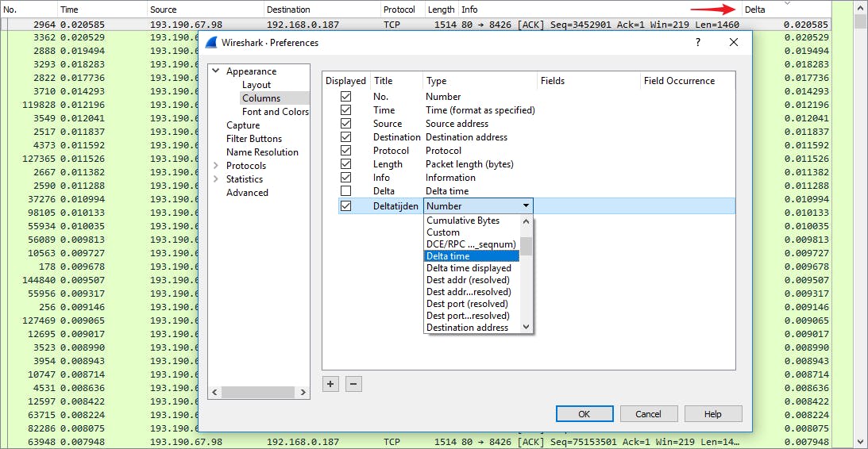Image resolution: width=868 pixels, height=449 pixels.
Task: Select Advanced in the preferences tree
Action: pyautogui.click(x=247, y=193)
